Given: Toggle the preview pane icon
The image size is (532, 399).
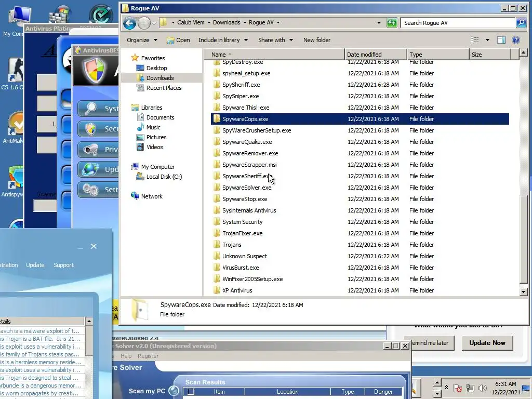Looking at the screenshot, I should 501,40.
